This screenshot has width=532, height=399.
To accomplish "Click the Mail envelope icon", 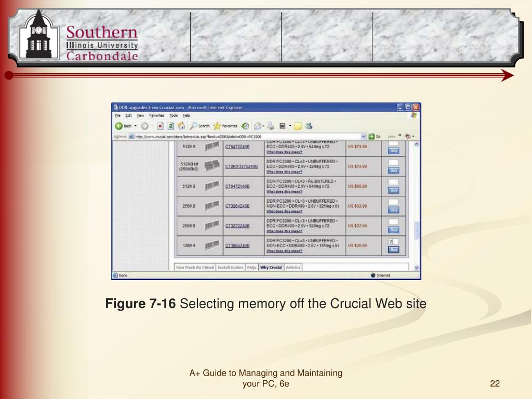I will click(258, 126).
